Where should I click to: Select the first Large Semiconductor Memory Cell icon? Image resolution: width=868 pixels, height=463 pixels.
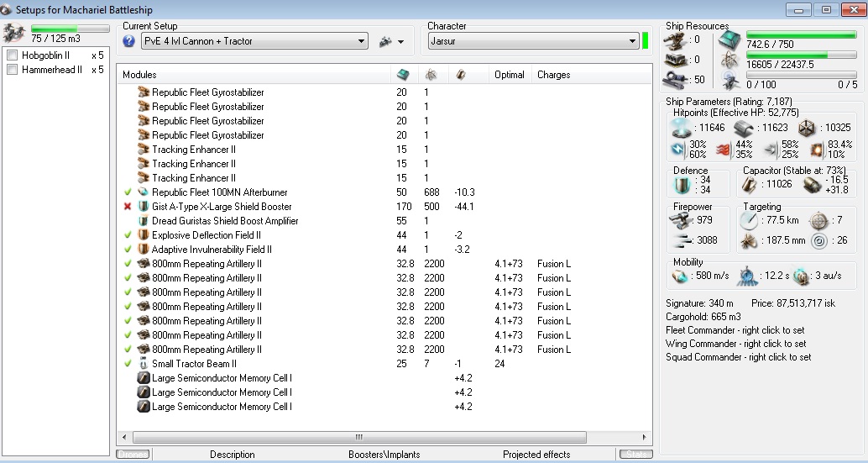[144, 378]
